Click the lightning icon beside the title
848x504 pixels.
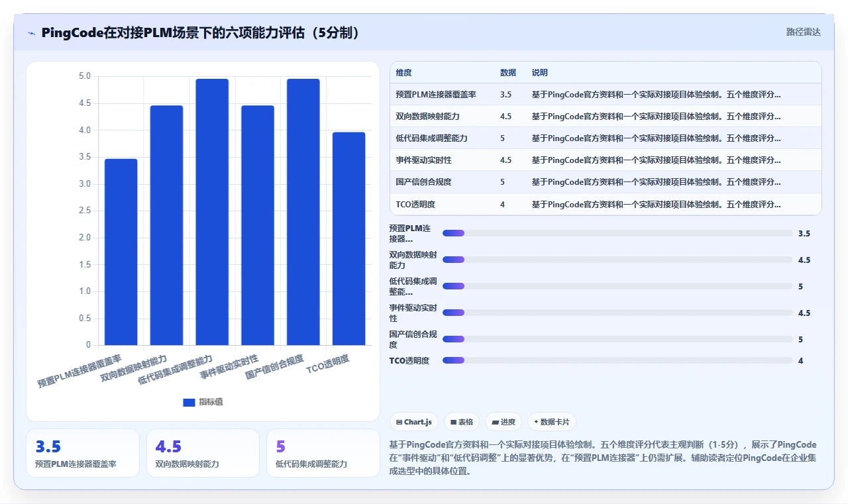point(31,32)
